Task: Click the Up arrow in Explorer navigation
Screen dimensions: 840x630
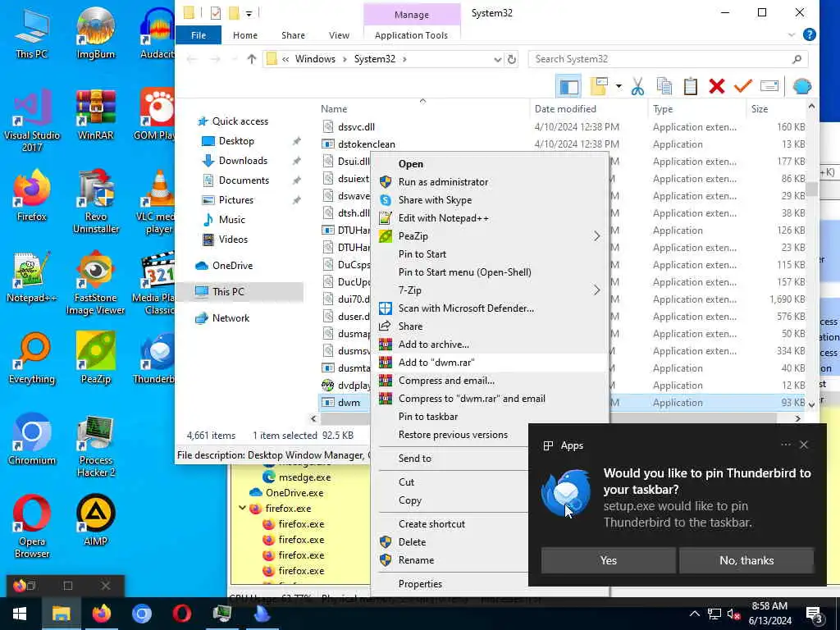Action: (x=251, y=59)
